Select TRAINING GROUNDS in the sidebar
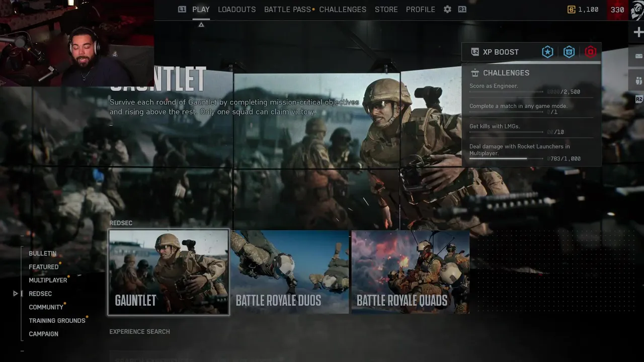 [x=57, y=321]
